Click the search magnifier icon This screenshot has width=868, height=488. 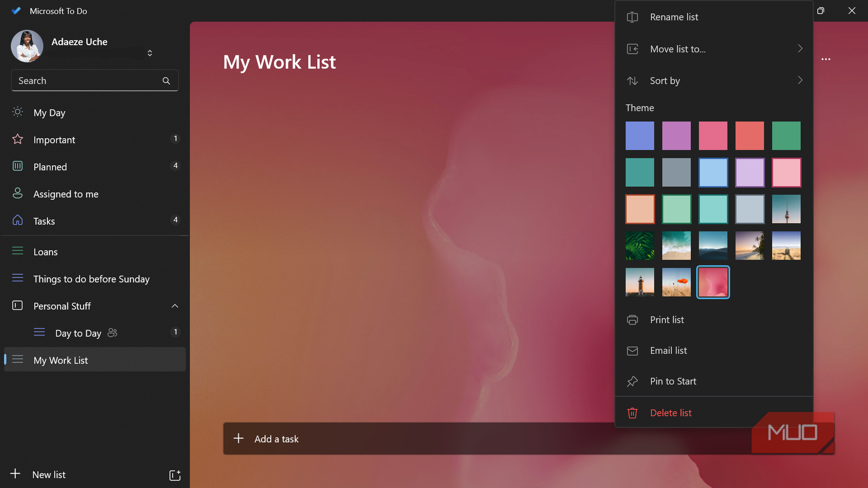(x=166, y=80)
